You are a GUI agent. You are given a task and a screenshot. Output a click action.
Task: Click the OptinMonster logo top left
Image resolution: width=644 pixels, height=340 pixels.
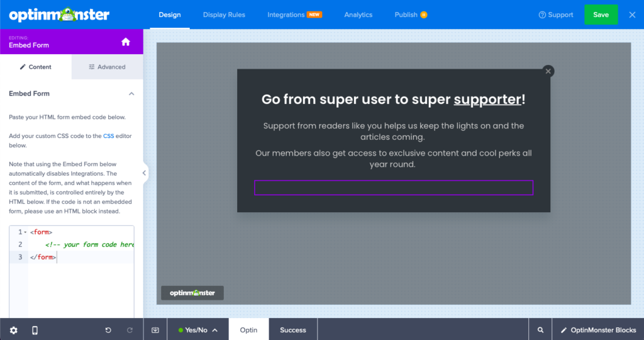coord(59,15)
